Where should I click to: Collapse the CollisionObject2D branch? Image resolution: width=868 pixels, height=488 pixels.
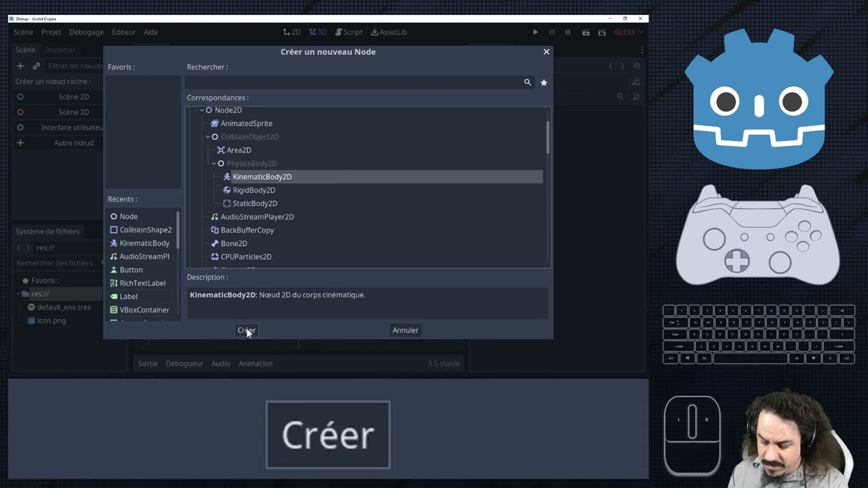(x=208, y=137)
